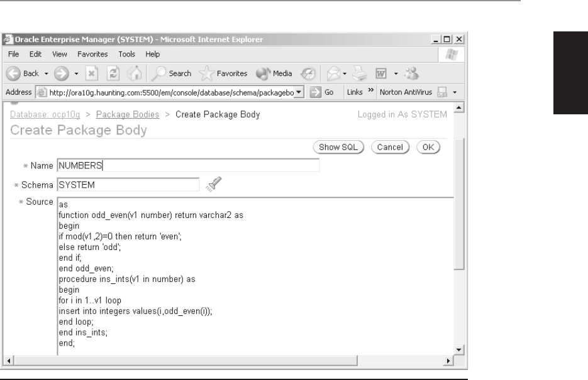Click the Print icon

pyautogui.click(x=360, y=73)
